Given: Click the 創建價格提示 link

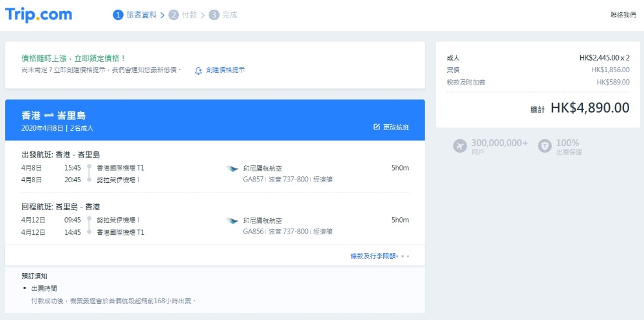Looking at the screenshot, I should point(225,70).
